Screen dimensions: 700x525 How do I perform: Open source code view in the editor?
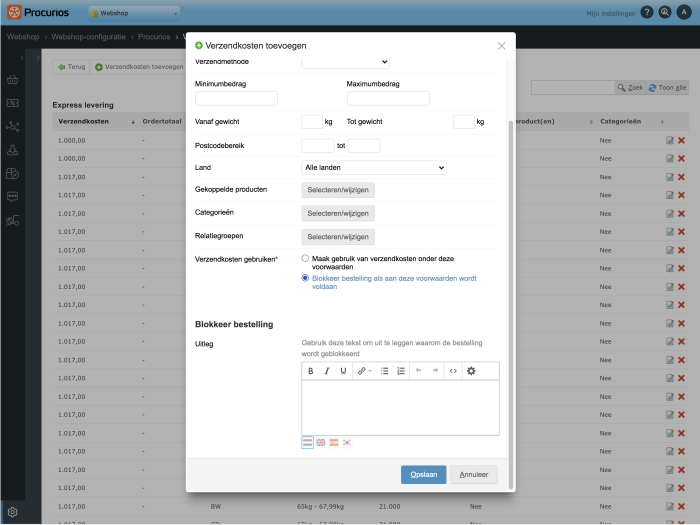point(453,371)
